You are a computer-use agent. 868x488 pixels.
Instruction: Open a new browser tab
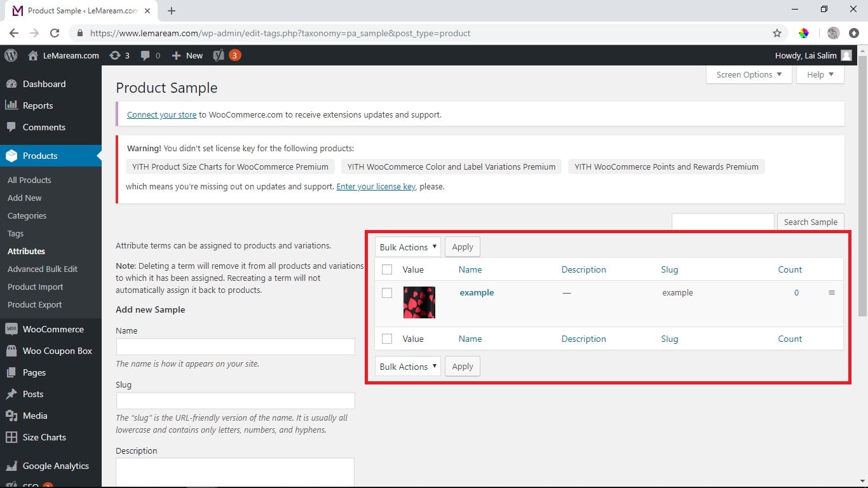point(172,11)
